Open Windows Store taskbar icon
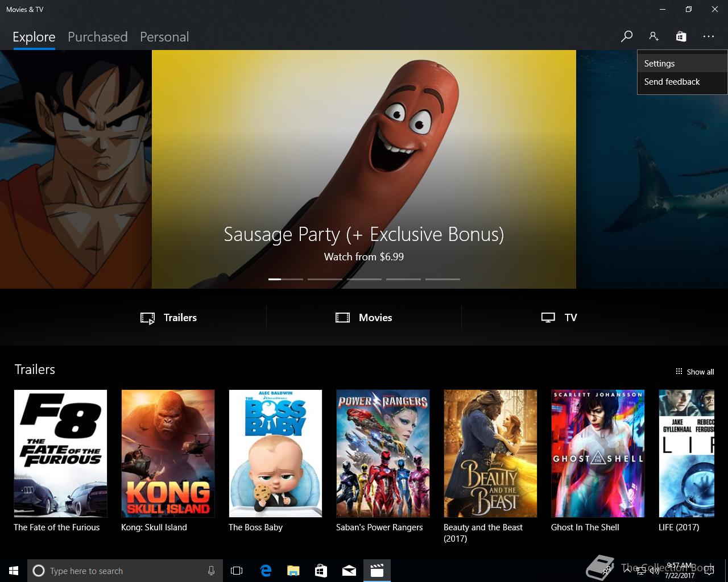The image size is (728, 582). pyautogui.click(x=321, y=571)
